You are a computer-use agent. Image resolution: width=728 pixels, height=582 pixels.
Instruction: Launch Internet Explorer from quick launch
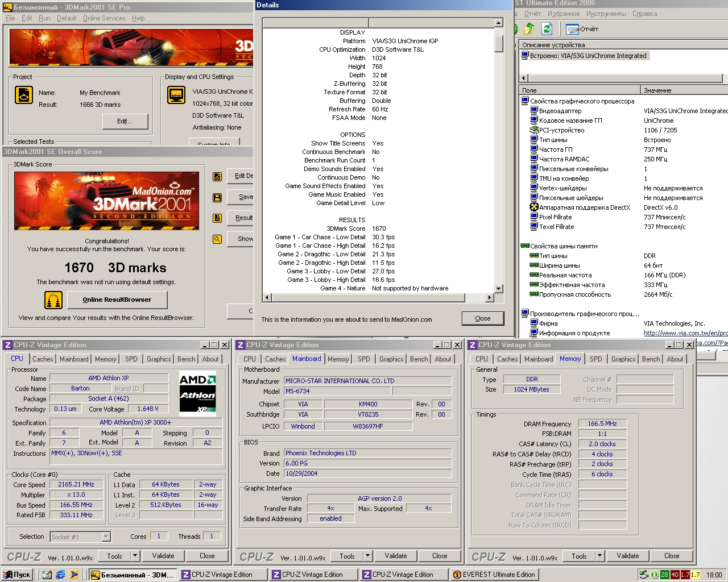click(x=60, y=575)
